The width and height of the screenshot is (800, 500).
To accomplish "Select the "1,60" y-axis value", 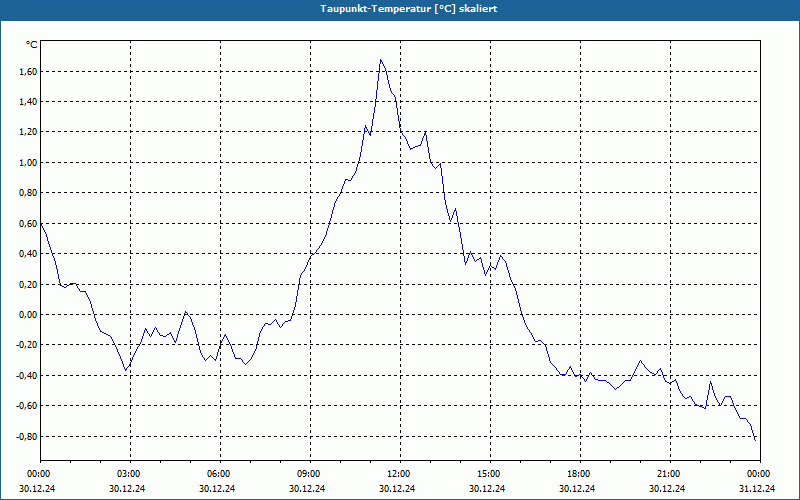I will point(29,71).
